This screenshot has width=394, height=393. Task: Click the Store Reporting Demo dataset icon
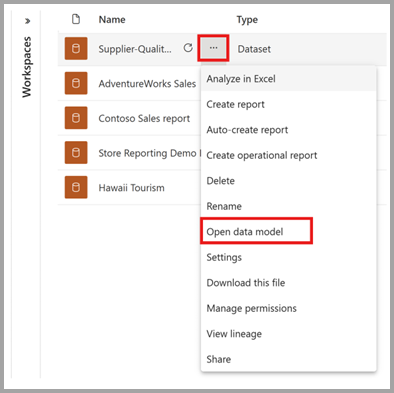(76, 153)
